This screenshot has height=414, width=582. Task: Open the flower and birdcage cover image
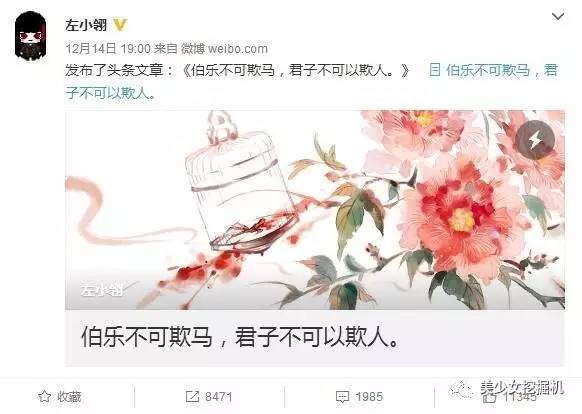click(315, 210)
